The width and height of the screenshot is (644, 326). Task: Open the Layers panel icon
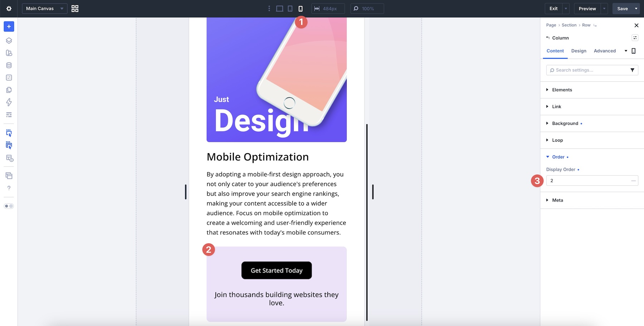click(x=9, y=40)
